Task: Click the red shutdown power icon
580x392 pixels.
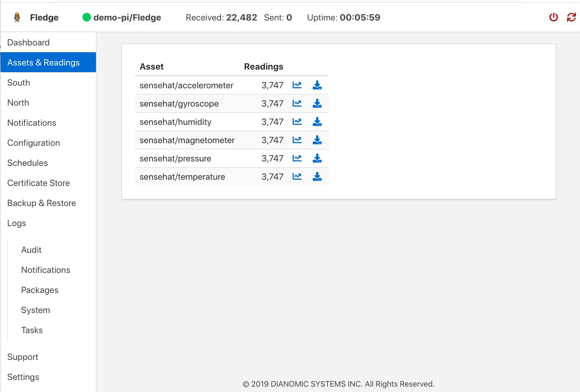Action: (554, 17)
